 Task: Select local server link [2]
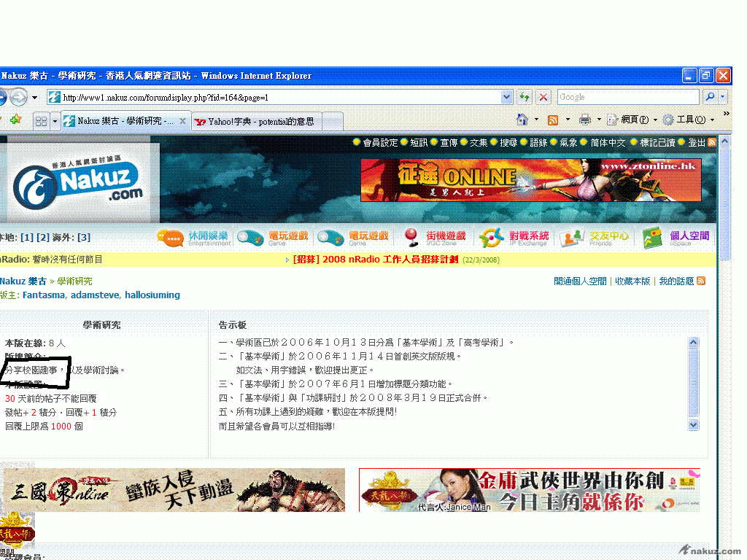tap(43, 237)
